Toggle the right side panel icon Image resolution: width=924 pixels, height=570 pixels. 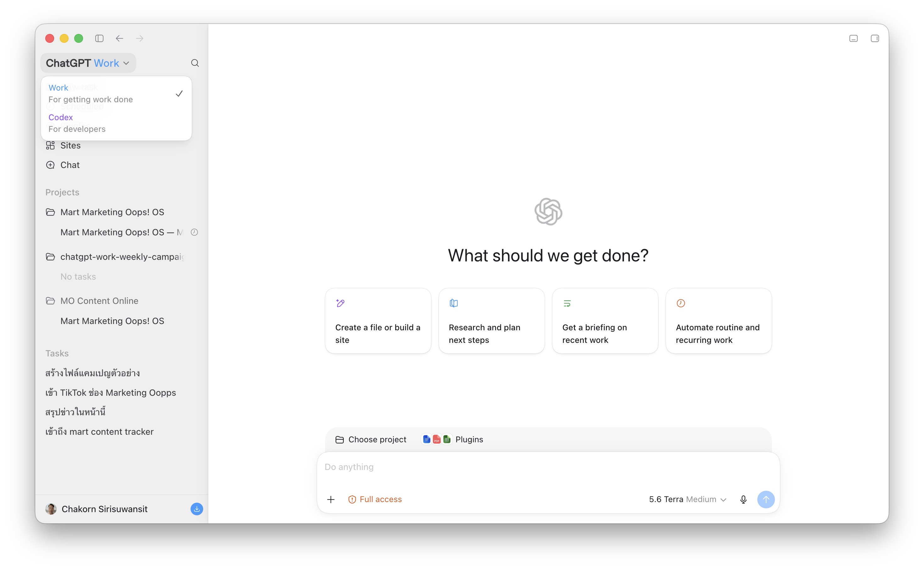click(x=875, y=38)
